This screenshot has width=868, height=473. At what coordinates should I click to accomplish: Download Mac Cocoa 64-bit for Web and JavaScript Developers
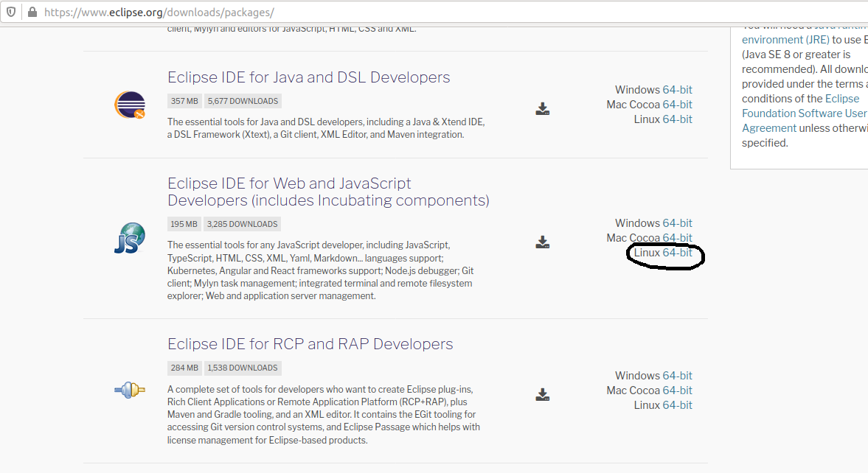pos(677,238)
